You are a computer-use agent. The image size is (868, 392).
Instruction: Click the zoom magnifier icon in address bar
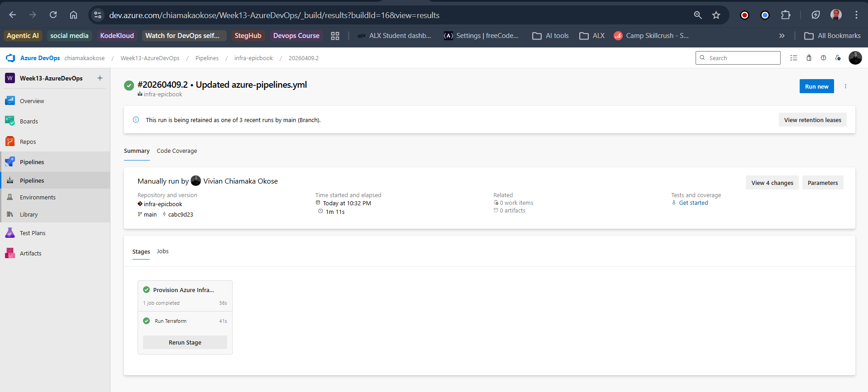[x=698, y=15]
